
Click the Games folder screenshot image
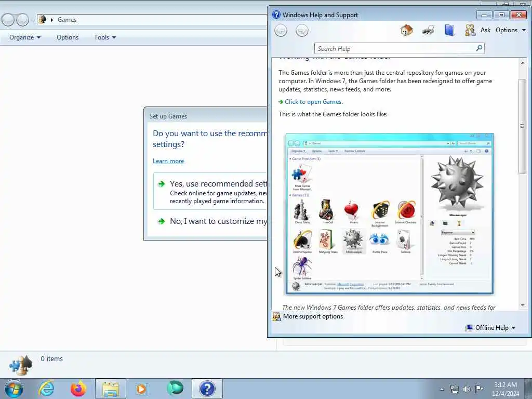(390, 214)
